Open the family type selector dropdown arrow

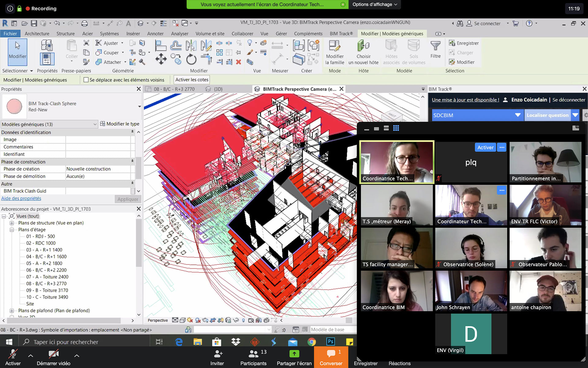139,106
